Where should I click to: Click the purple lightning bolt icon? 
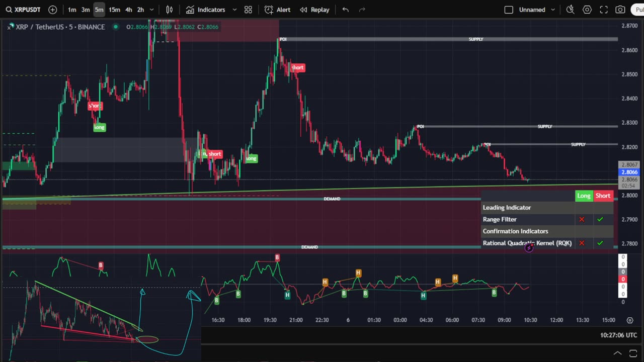[x=529, y=248]
